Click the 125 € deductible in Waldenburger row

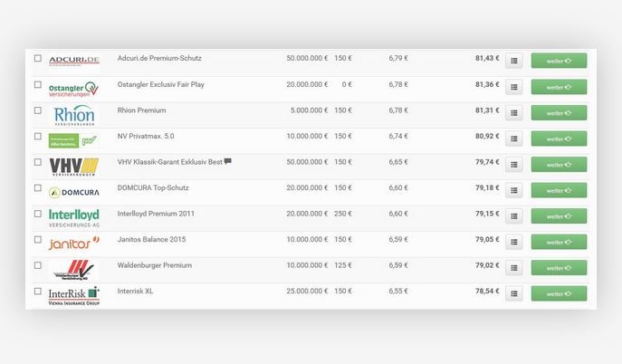tap(343, 265)
